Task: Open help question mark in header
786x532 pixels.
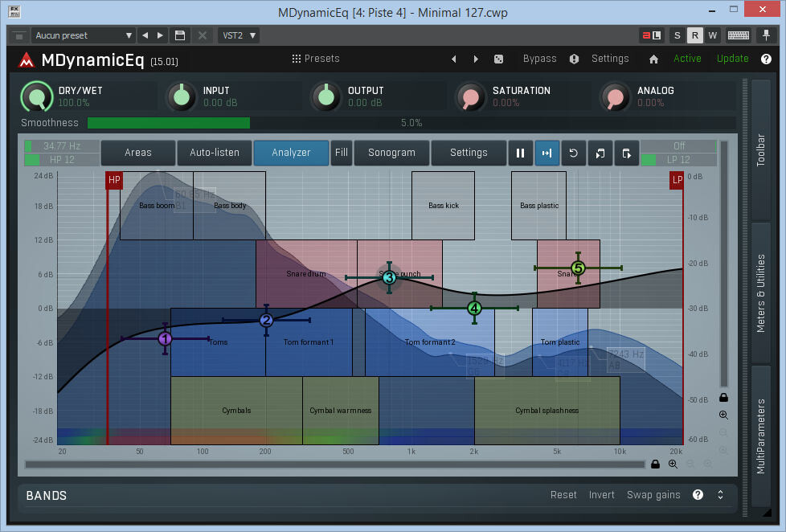Action: [x=766, y=59]
